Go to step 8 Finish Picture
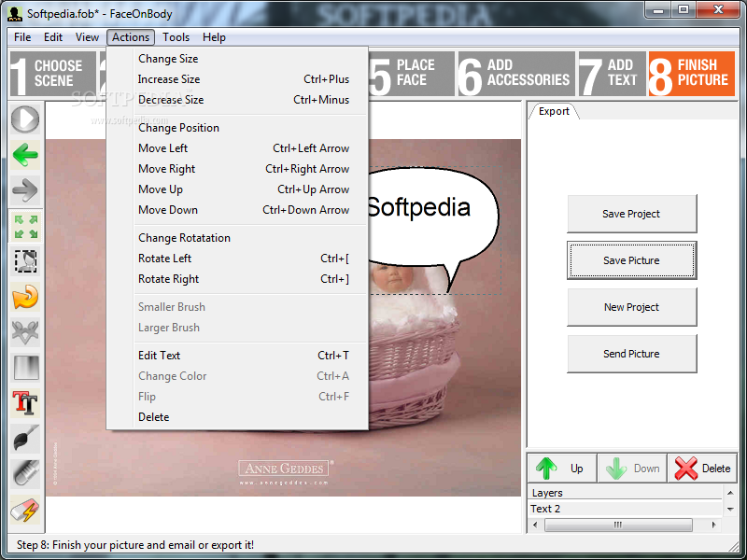747x560 pixels. (x=692, y=74)
